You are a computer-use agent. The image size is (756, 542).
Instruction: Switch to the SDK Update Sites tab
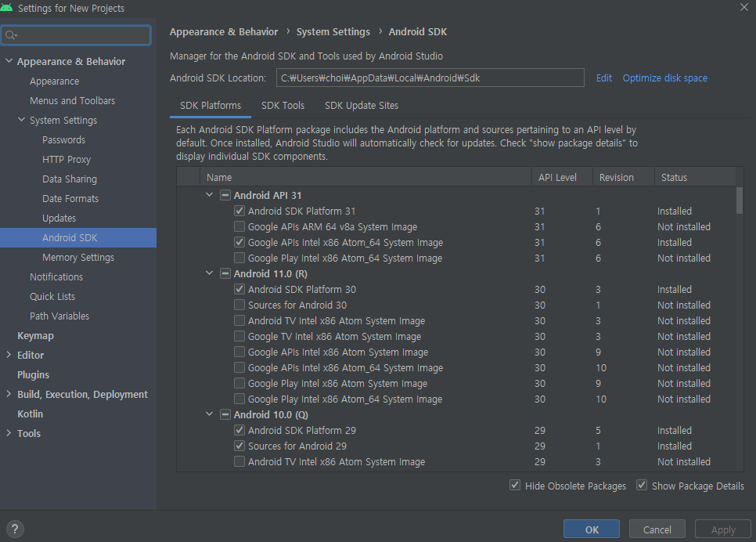362,105
